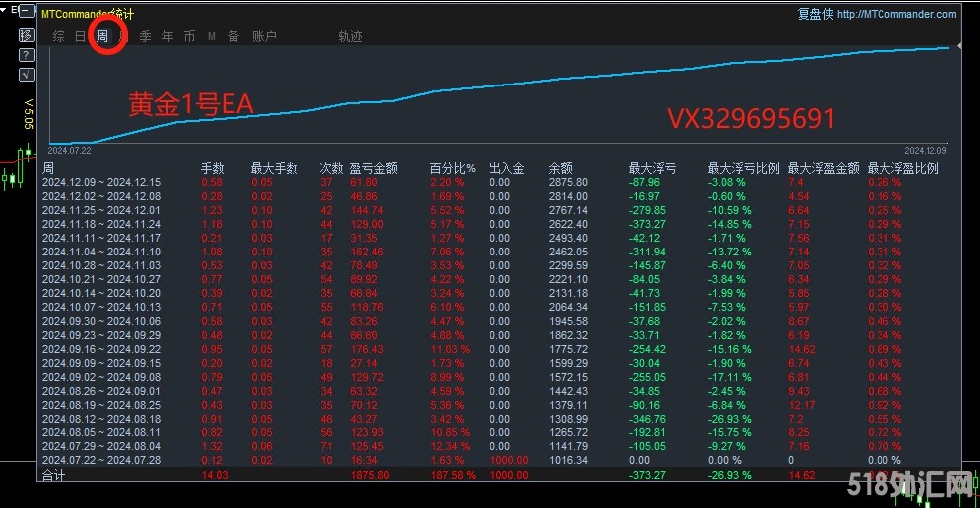Switch to the 日 daily tab
980x508 pixels.
pyautogui.click(x=80, y=36)
